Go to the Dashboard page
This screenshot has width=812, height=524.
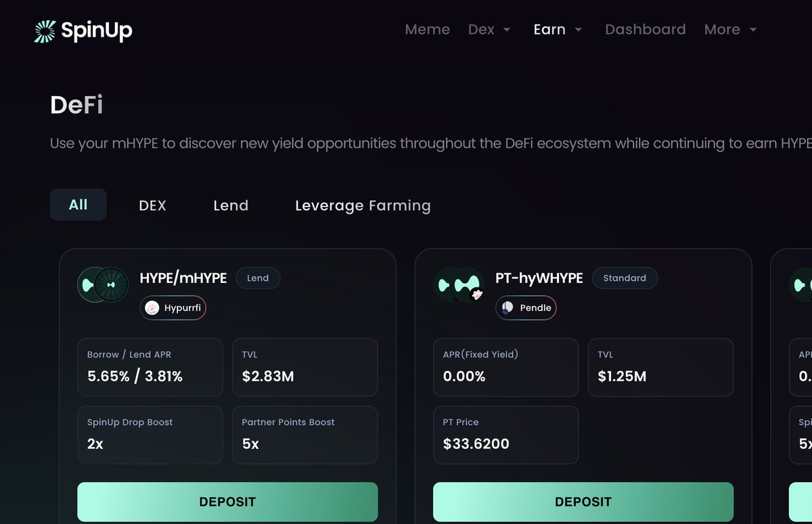[x=645, y=30]
